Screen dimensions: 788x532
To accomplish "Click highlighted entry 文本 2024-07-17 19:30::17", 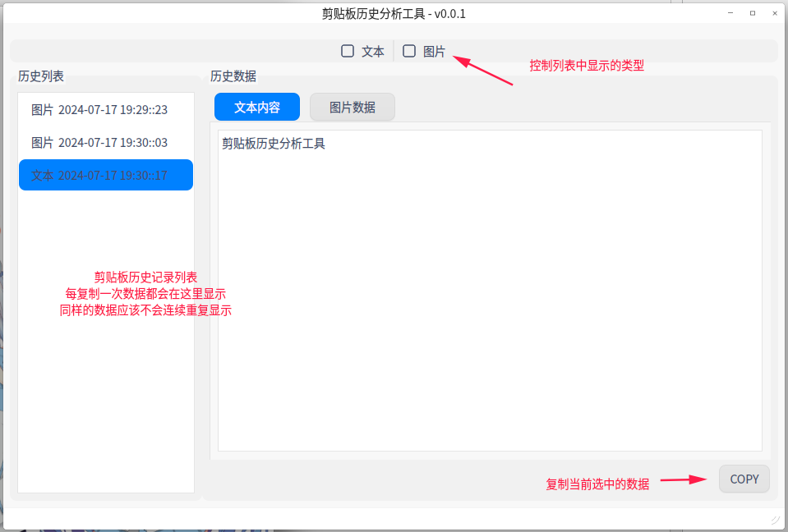I will [105, 175].
